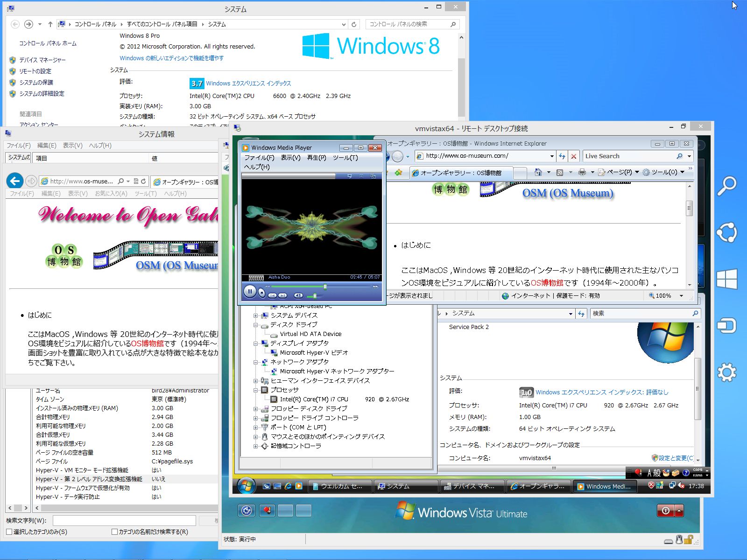Open システムの詳細設定 link
The height and width of the screenshot is (560, 747).
coord(42,94)
